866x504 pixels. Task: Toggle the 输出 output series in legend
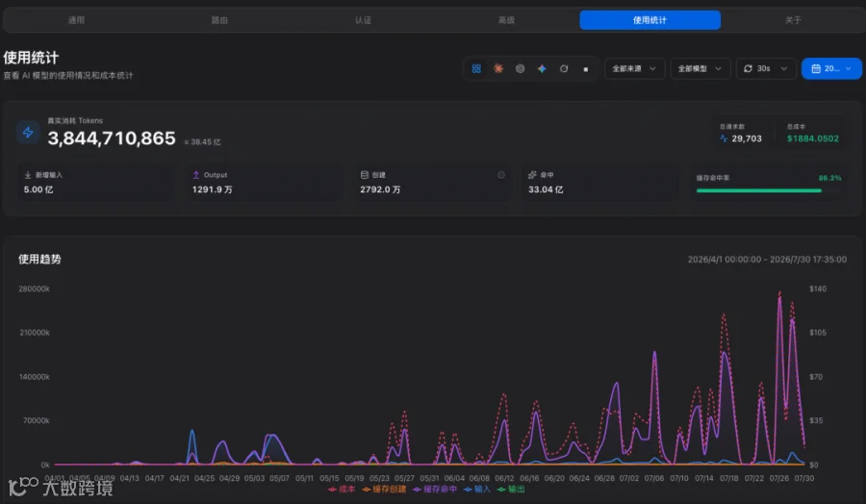511,490
